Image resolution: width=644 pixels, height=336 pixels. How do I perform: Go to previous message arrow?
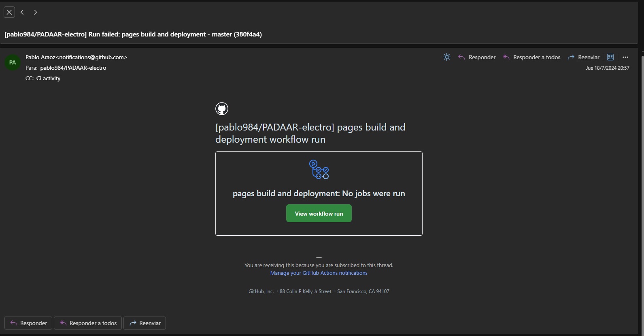pyautogui.click(x=22, y=12)
